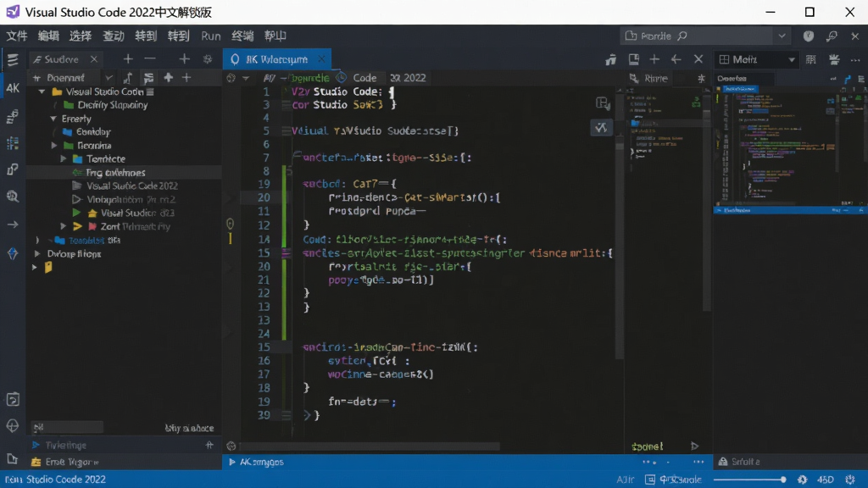
Task: Collapse the Visual Studio Code root folder
Action: click(x=42, y=91)
